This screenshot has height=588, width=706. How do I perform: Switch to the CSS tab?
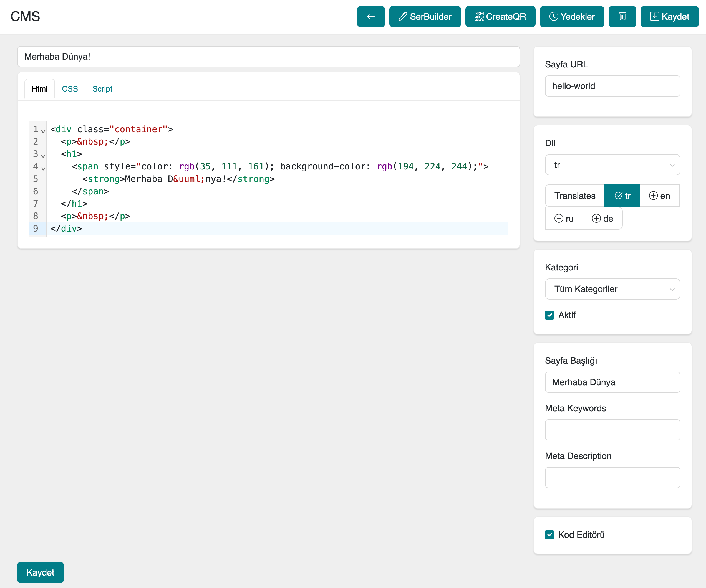click(70, 89)
